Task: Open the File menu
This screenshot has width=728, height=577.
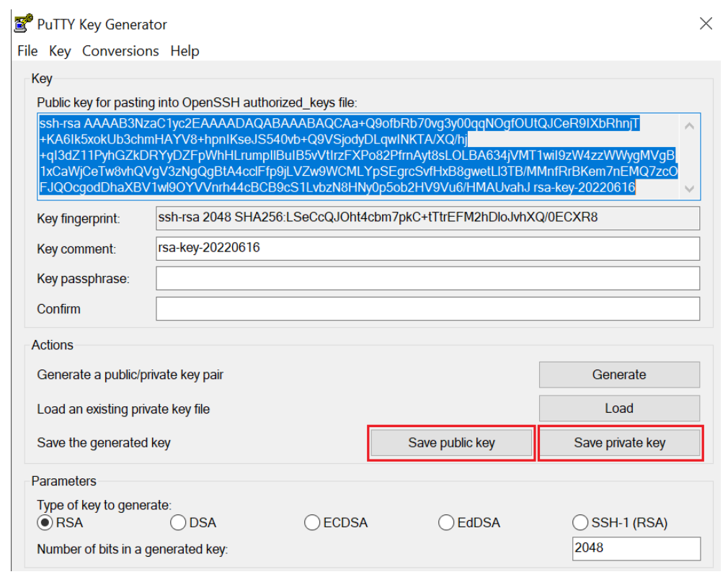Action: tap(27, 51)
